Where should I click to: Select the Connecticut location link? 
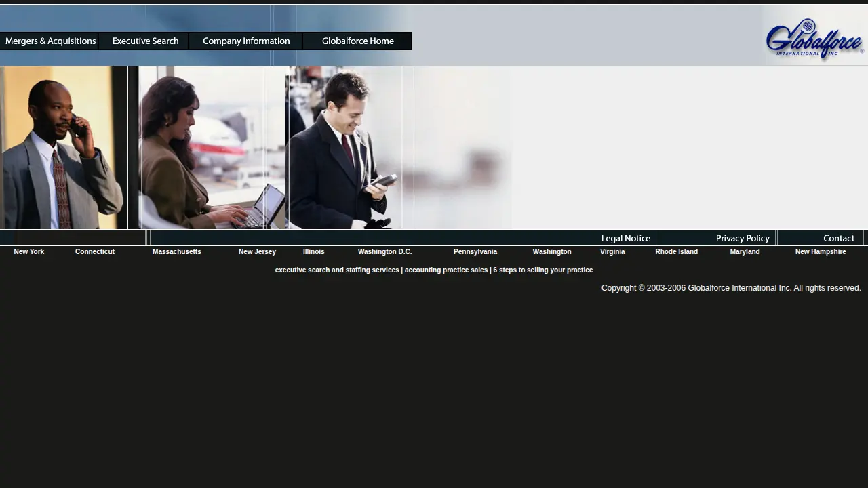(x=95, y=251)
